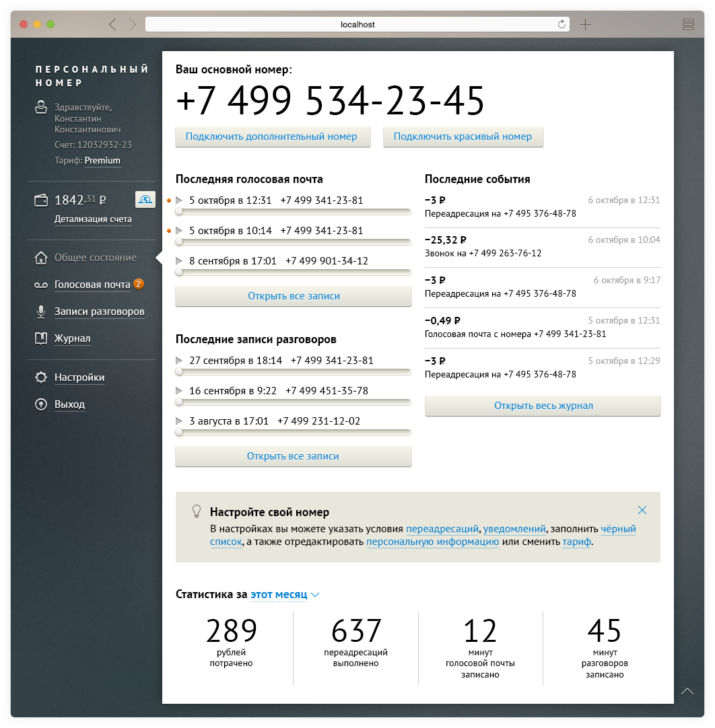Reload the page in browser address bar
Screen dimensions: 715x728
coord(561,24)
